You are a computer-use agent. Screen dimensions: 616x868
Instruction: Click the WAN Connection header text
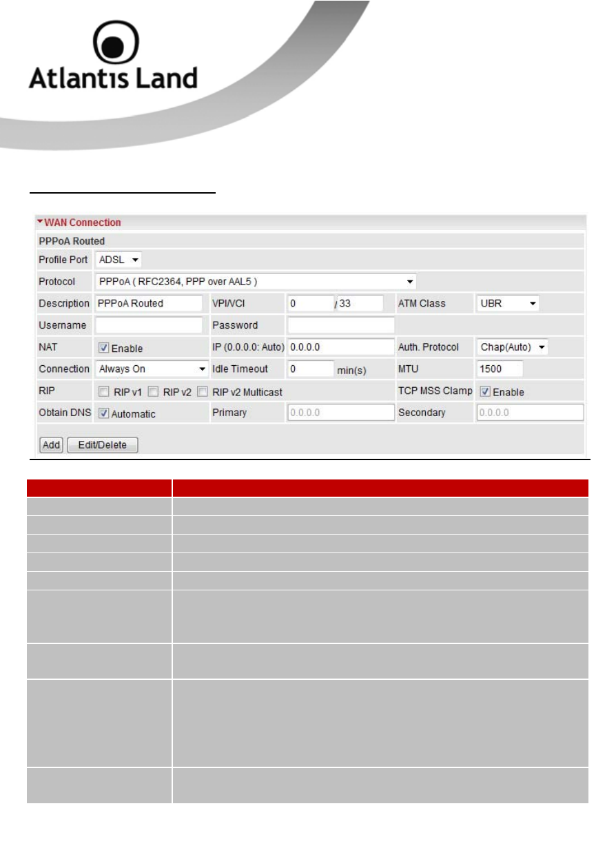83,223
